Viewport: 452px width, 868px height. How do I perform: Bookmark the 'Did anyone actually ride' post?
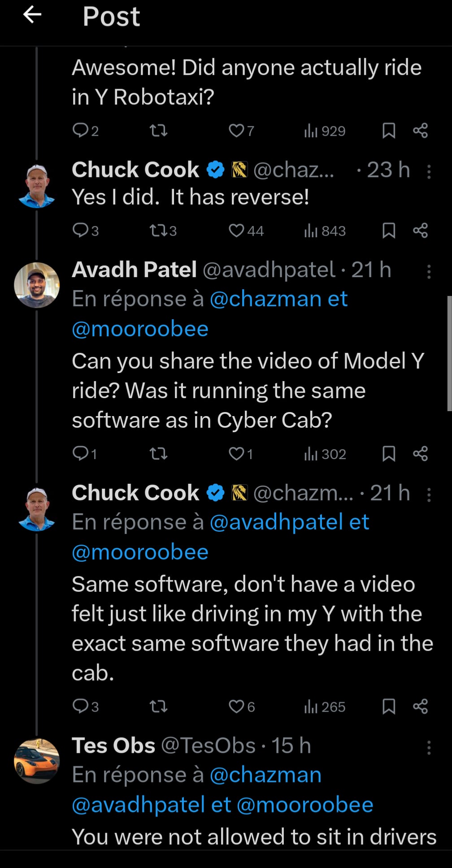(x=388, y=131)
